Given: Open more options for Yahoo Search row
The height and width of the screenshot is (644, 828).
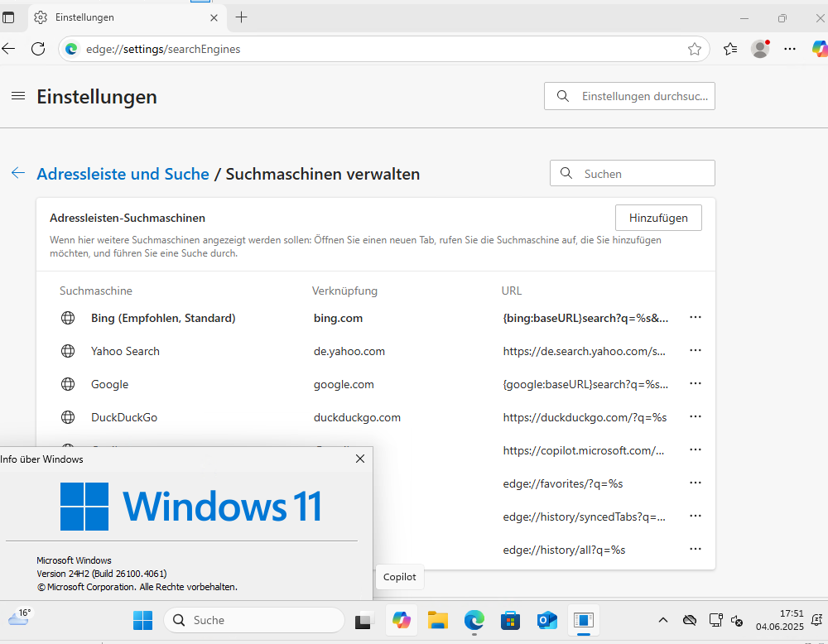Looking at the screenshot, I should click(696, 350).
